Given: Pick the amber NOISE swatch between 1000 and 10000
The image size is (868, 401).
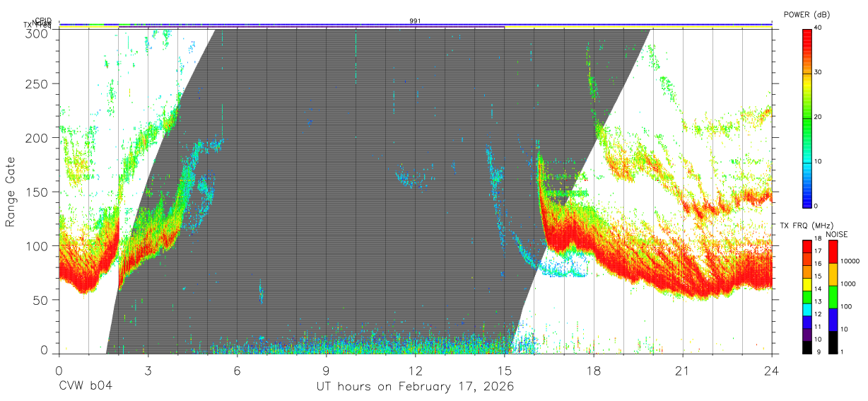Looking at the screenshot, I should pyautogui.click(x=833, y=274).
